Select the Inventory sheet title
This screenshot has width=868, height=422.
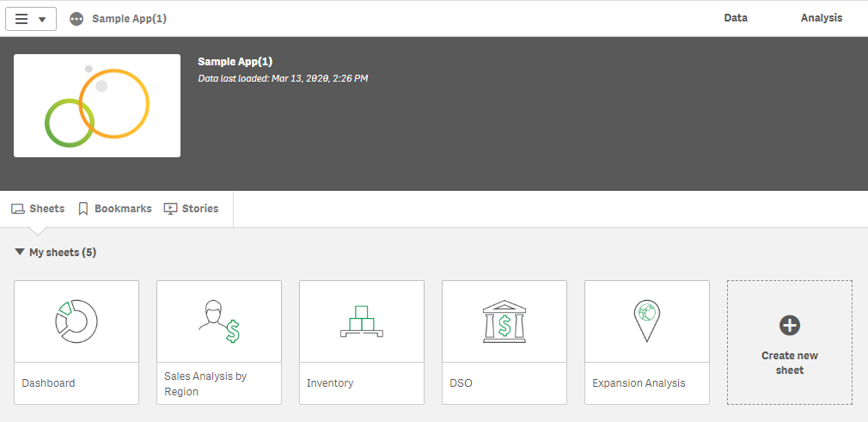330,383
